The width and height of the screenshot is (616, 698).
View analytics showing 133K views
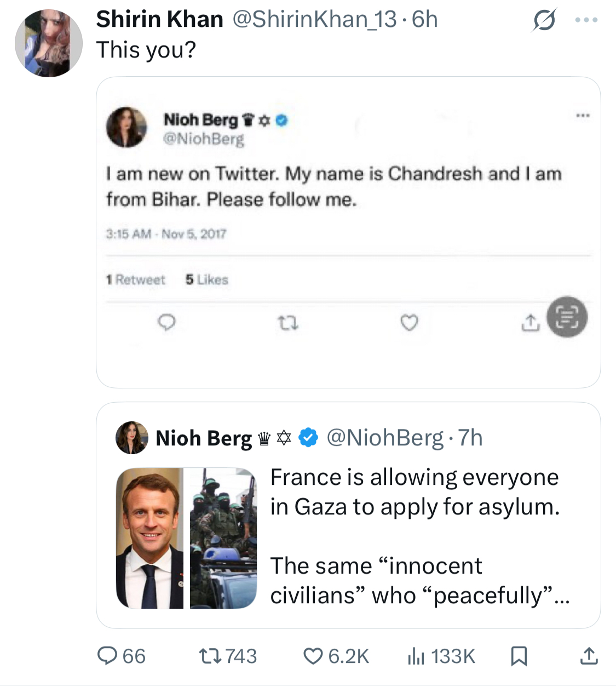[441, 656]
